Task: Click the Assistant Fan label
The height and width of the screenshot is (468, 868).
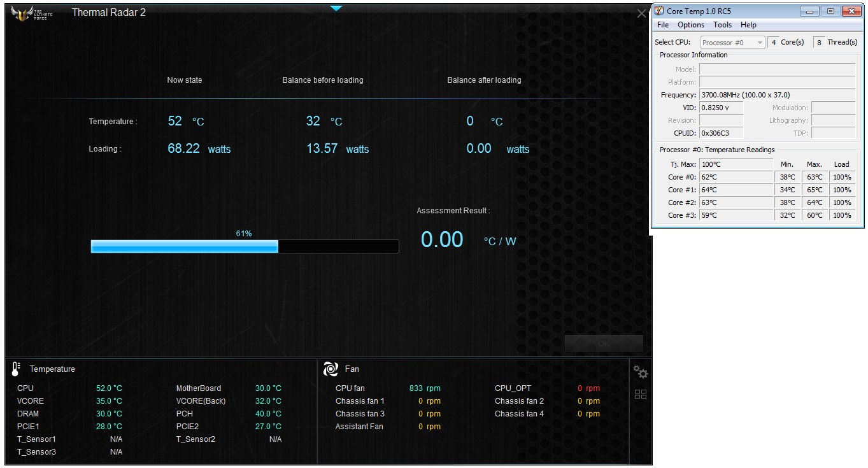Action: coord(359,427)
